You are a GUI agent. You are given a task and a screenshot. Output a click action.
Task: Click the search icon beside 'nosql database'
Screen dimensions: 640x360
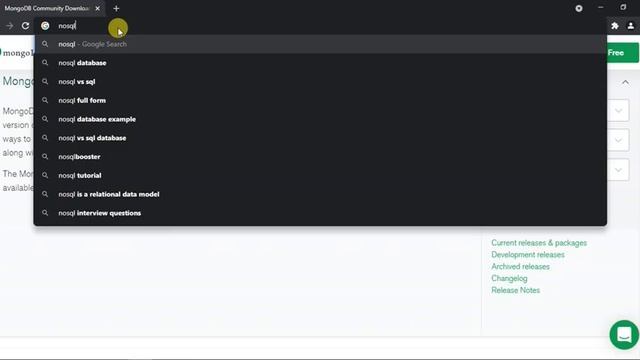click(x=45, y=63)
